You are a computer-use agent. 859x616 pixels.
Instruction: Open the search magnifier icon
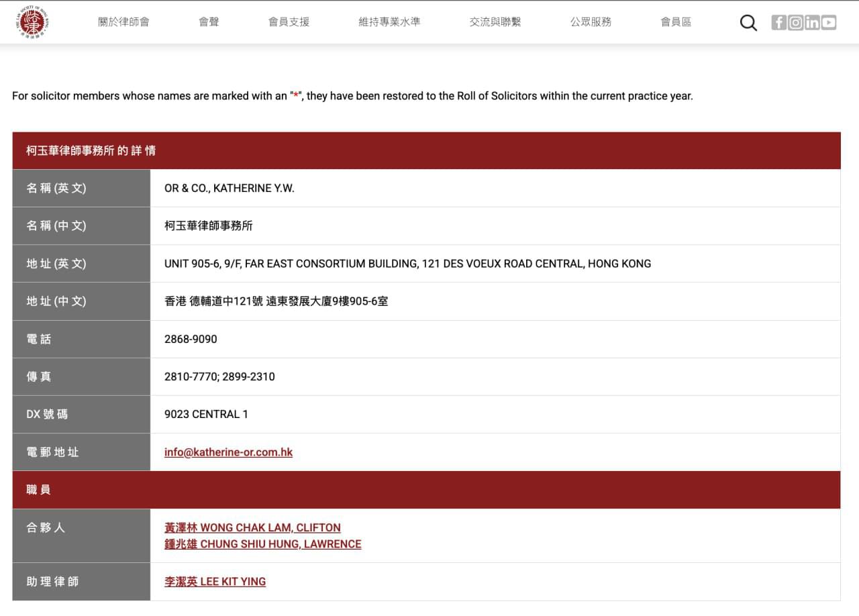[x=748, y=23]
